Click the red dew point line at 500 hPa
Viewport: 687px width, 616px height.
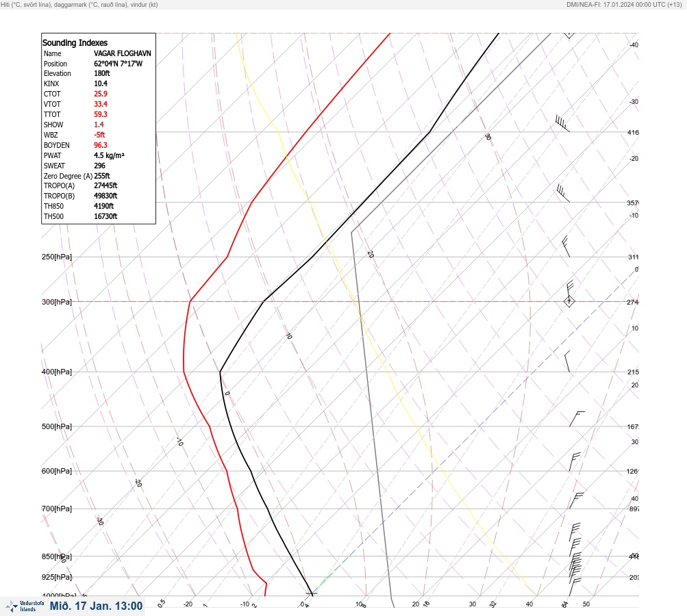pyautogui.click(x=210, y=426)
